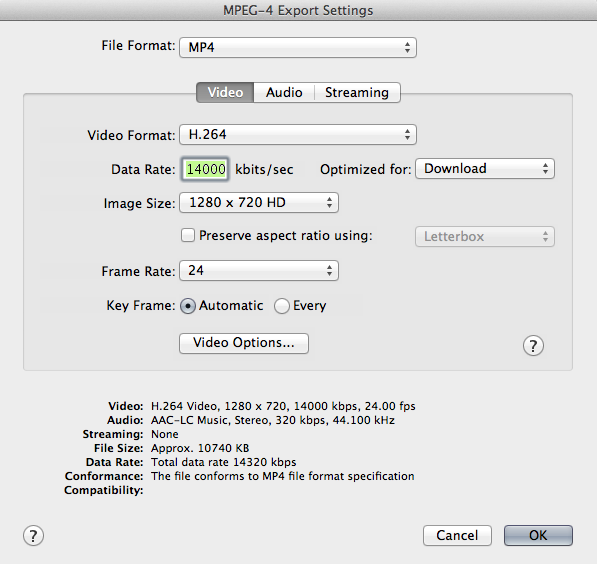Open the Video Format H.264 dropdown
The image size is (597, 564).
(x=298, y=135)
